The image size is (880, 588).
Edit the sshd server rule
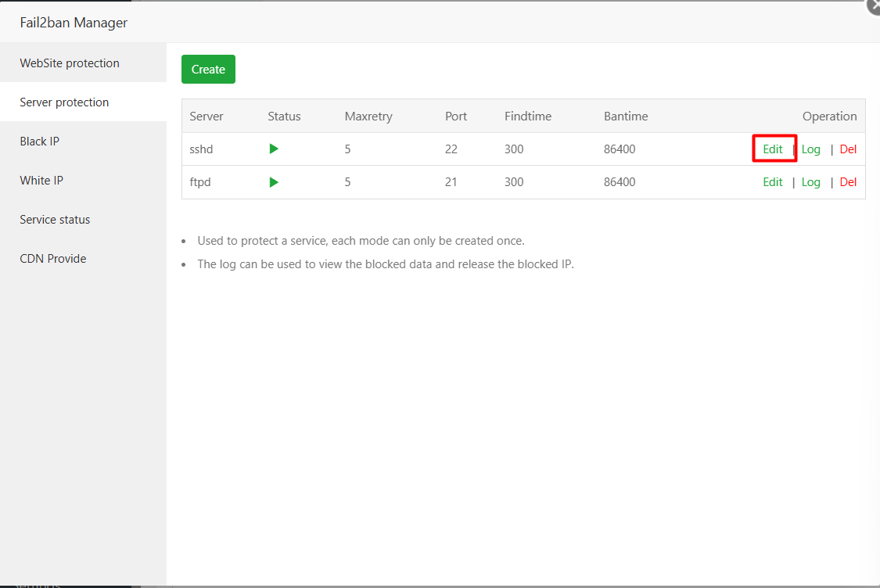pos(773,149)
